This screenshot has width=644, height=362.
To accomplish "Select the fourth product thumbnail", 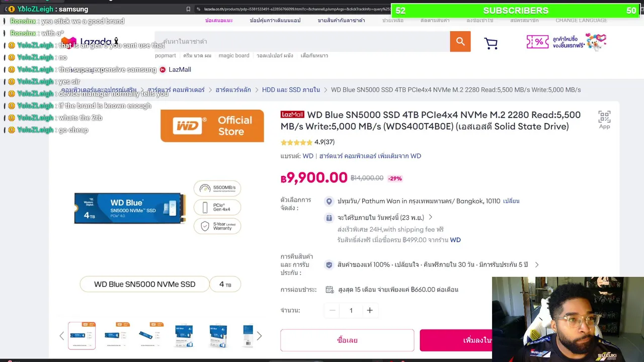I will [184, 335].
